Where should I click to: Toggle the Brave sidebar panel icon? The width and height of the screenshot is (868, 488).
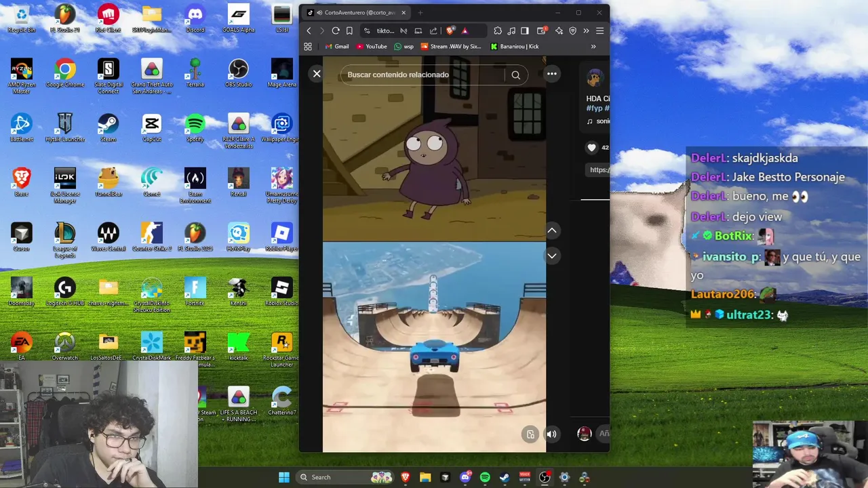[524, 30]
